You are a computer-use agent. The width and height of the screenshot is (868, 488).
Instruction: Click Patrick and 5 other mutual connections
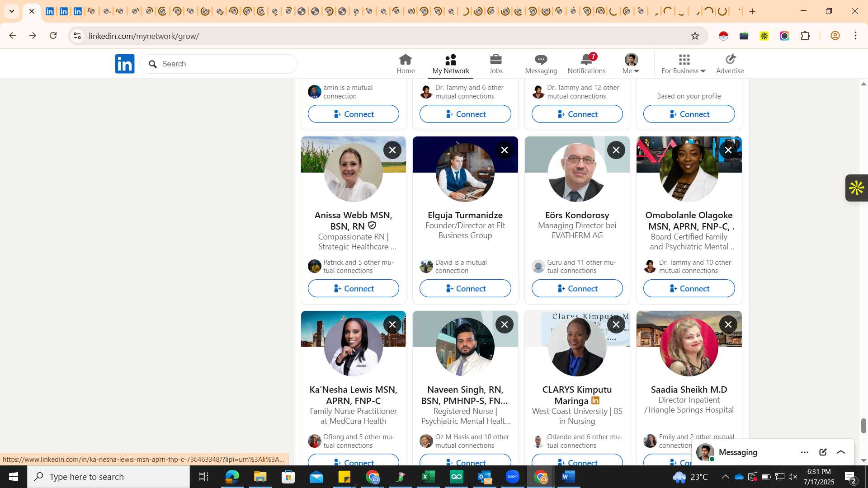coord(358,267)
